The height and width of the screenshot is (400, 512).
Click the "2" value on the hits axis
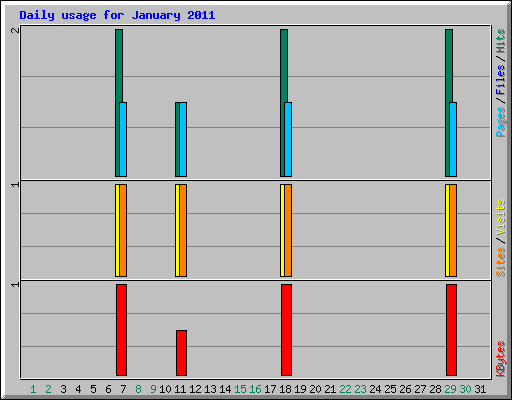point(15,30)
